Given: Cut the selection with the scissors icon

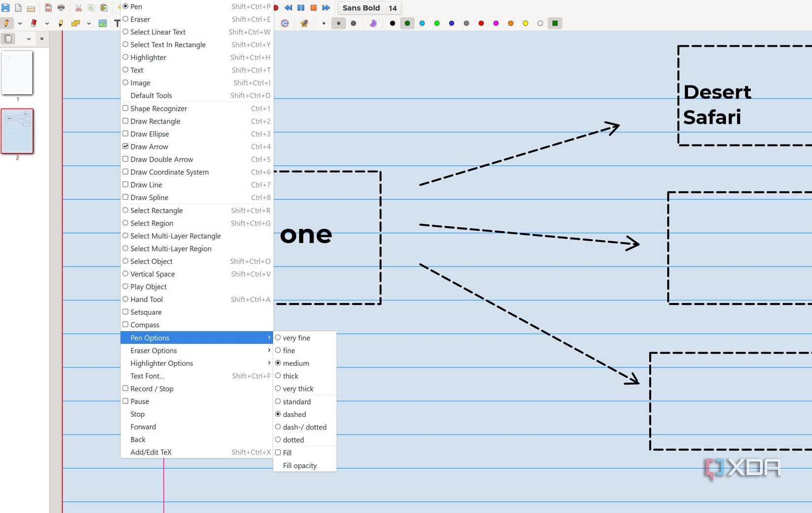Looking at the screenshot, I should tap(78, 8).
